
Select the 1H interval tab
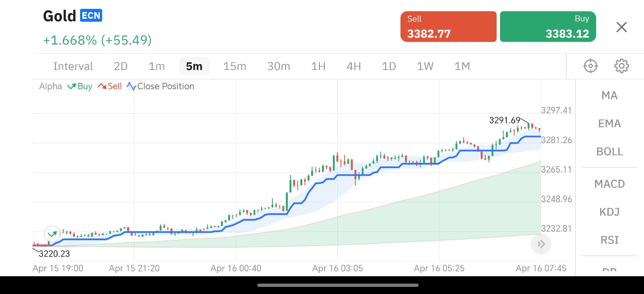point(318,66)
